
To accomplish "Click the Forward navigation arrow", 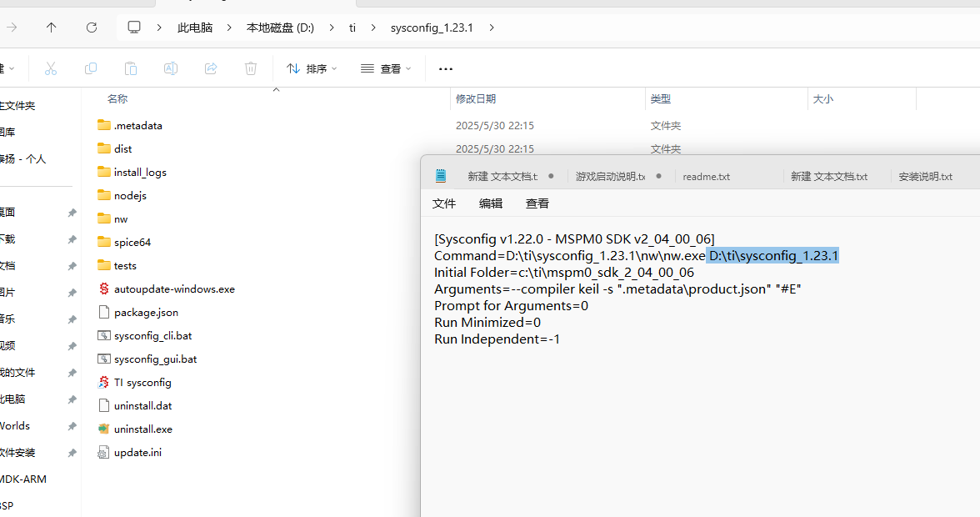I will [12, 28].
